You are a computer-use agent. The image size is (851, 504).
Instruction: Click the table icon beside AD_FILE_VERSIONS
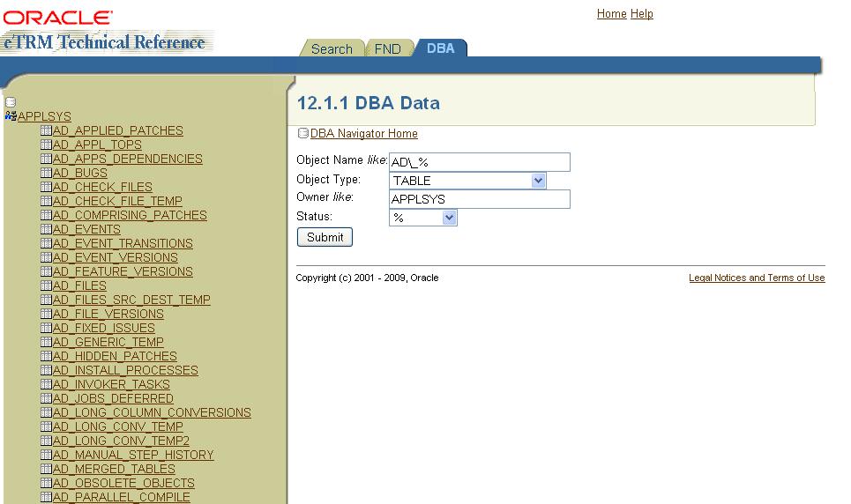[x=46, y=314]
